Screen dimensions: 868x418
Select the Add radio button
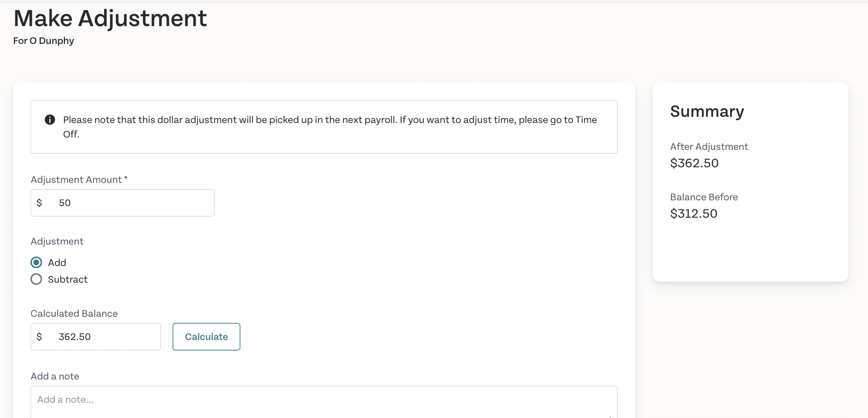click(36, 262)
